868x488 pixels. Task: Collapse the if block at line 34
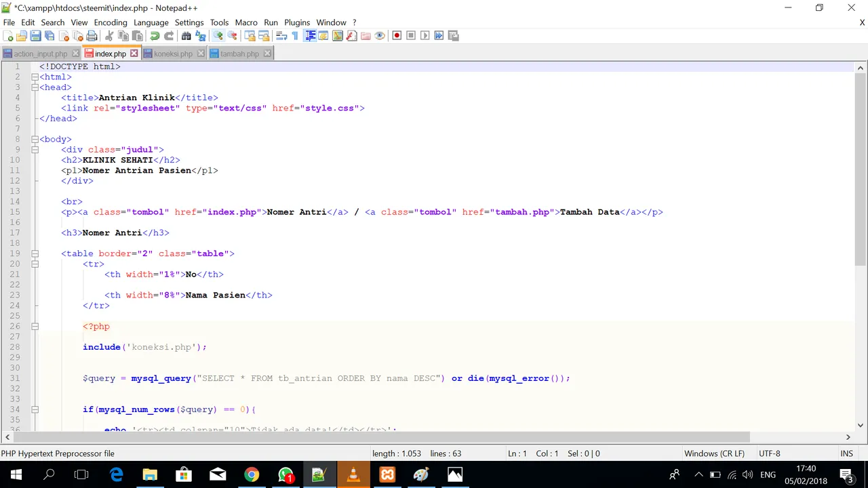35,409
